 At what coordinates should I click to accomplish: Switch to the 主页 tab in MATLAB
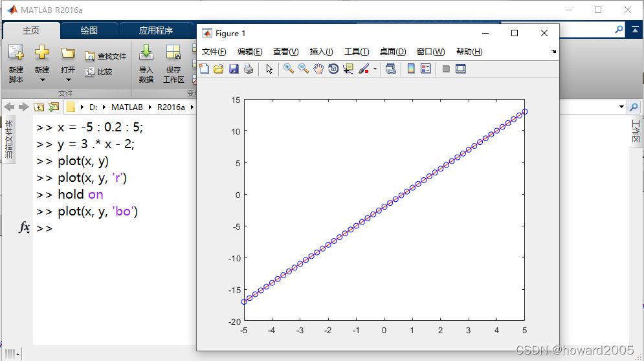(x=31, y=30)
